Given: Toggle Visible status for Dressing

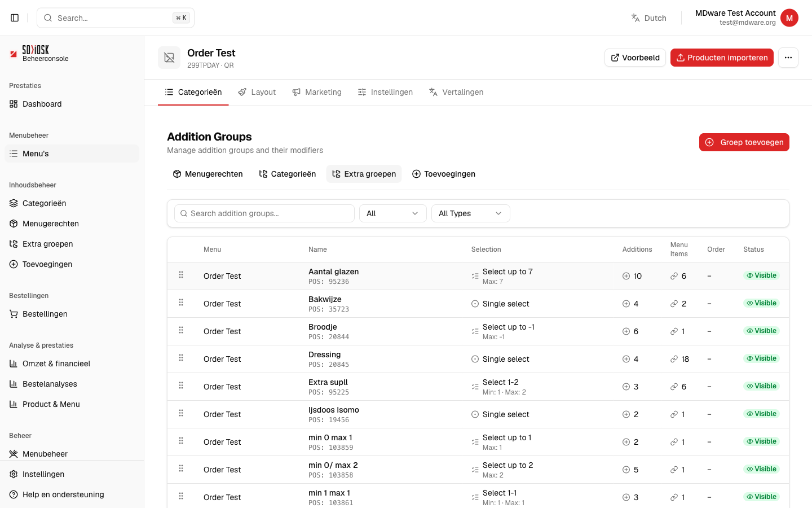Looking at the screenshot, I should 761,358.
